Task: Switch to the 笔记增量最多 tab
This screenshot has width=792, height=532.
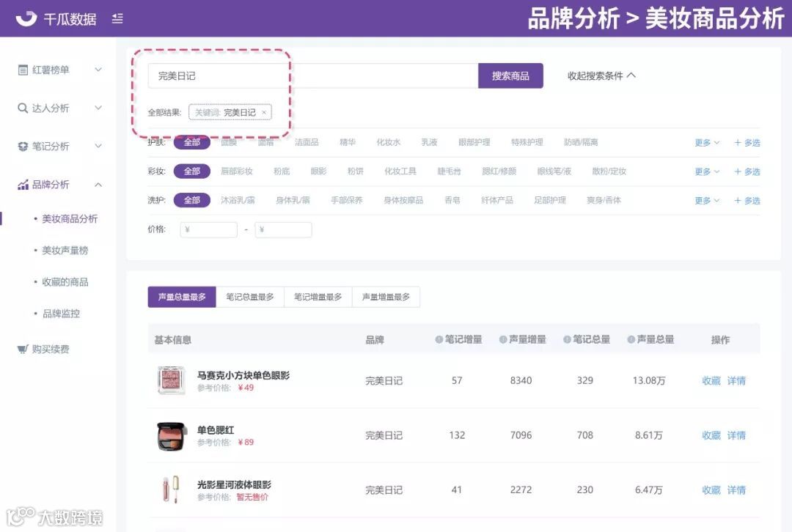Action: coord(318,297)
